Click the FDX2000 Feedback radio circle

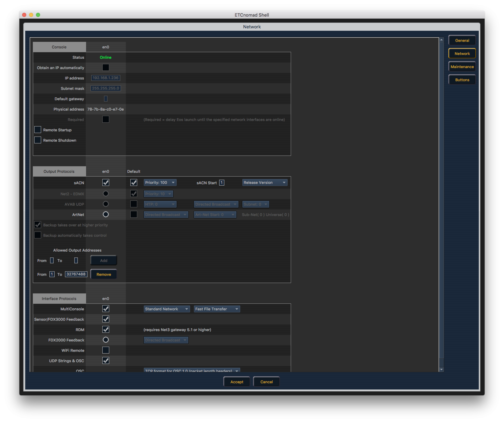pyautogui.click(x=106, y=340)
